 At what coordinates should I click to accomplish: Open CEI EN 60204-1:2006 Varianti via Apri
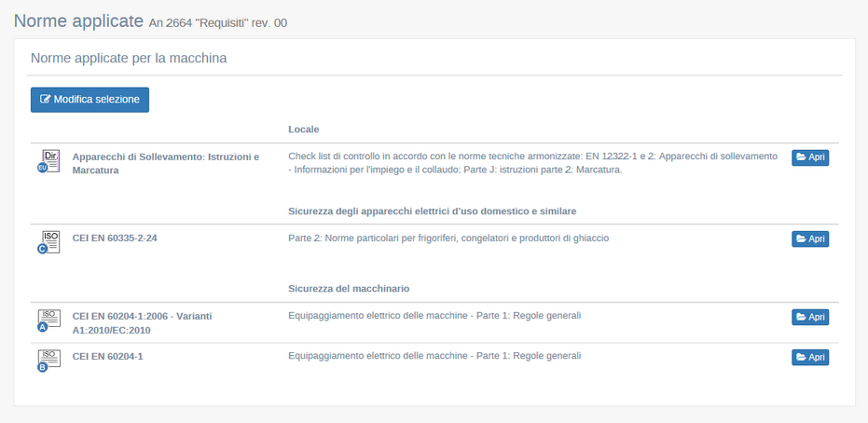(809, 317)
